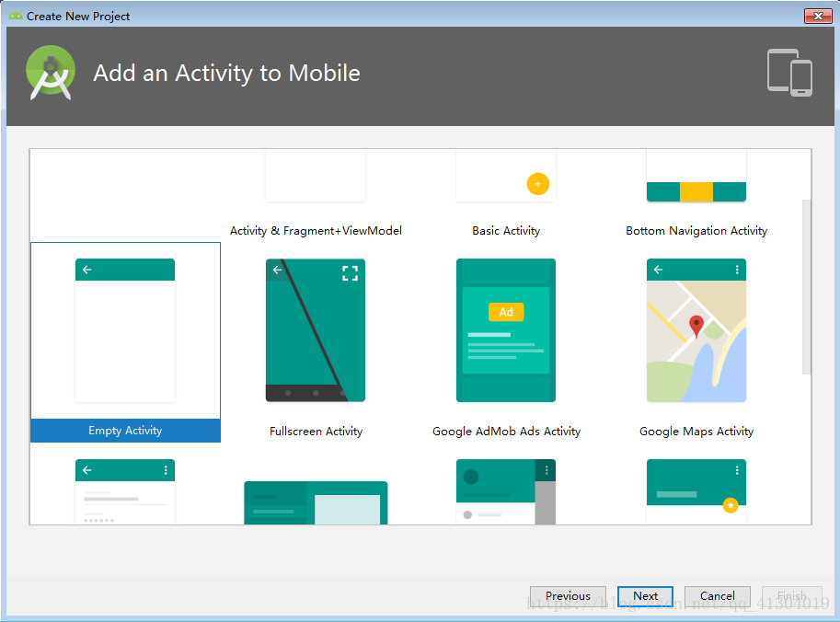Select the partially visible two-pane tablet template
This screenshot has height=622, width=840.
[316, 502]
